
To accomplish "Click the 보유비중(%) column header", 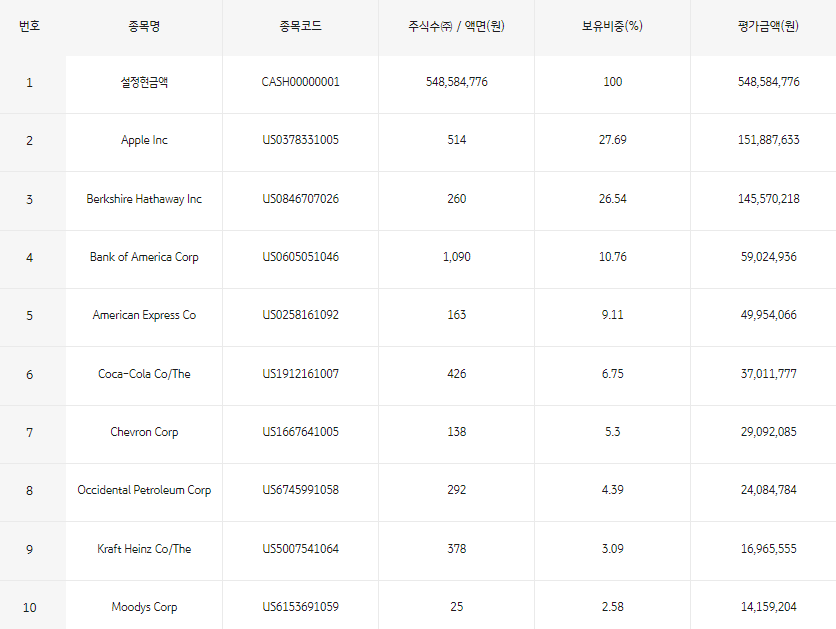I will 612,26.
